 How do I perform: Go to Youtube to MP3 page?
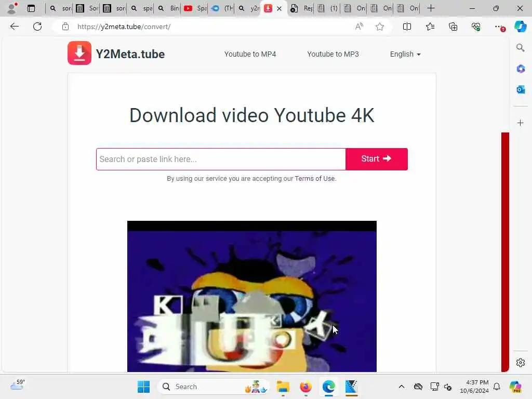tap(333, 54)
